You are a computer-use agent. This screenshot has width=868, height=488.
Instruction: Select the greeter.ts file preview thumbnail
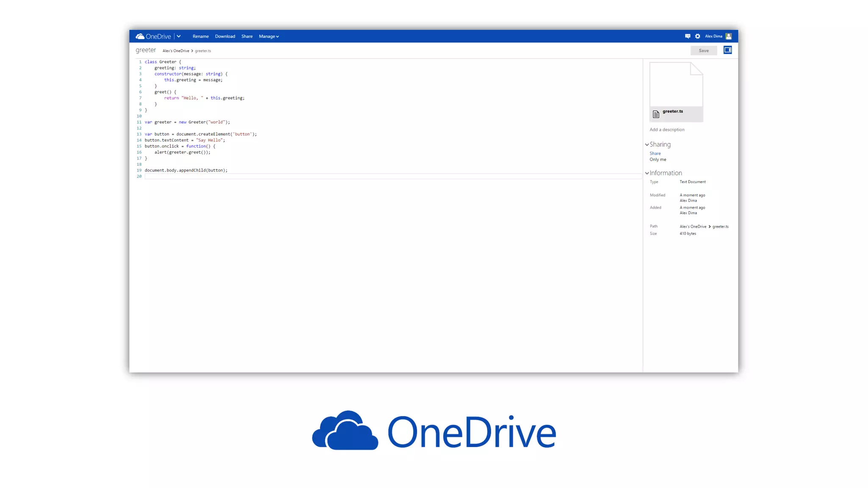click(x=676, y=85)
